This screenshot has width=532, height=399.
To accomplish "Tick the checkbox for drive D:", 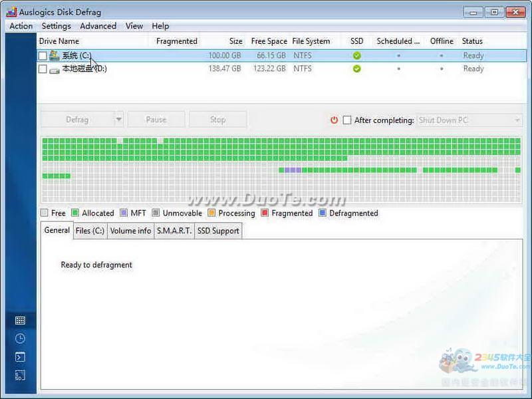I will (x=43, y=69).
